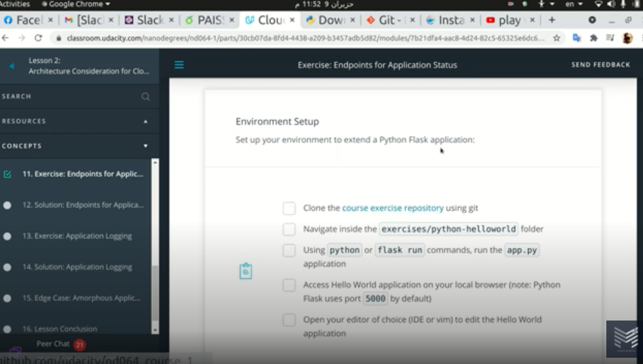Open the reading list icon in toolbar
The height and width of the screenshot is (364, 643).
click(x=610, y=38)
